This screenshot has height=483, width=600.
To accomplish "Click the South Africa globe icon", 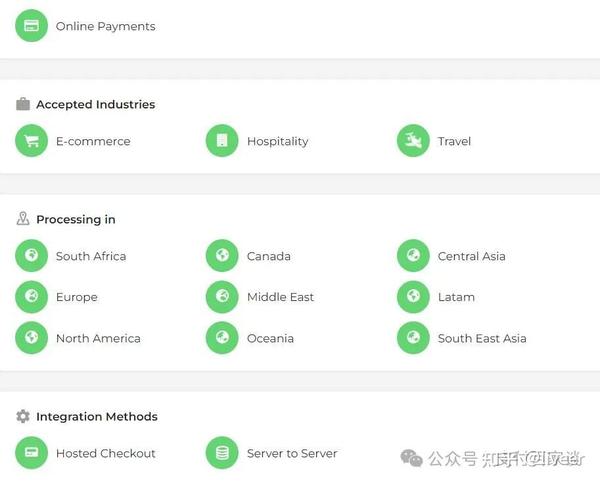I will [31, 255].
